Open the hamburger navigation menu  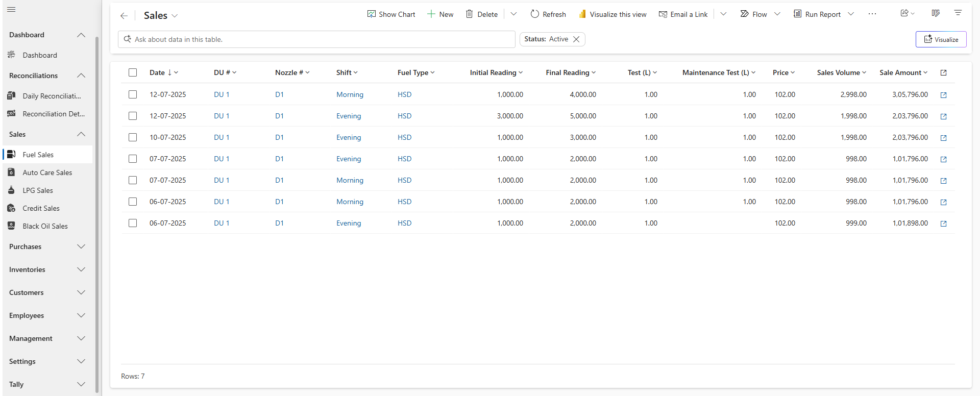click(11, 10)
